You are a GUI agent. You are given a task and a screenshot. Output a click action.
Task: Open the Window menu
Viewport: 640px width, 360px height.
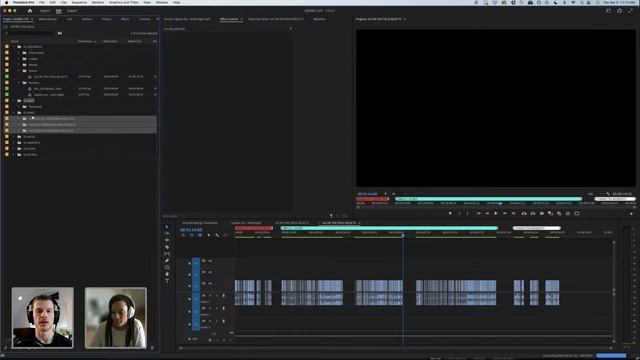(x=162, y=2)
